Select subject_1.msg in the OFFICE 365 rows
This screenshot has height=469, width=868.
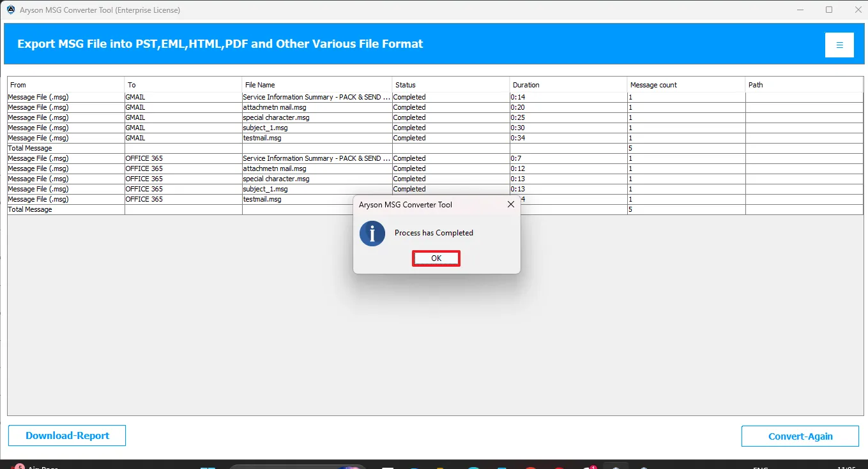317,189
